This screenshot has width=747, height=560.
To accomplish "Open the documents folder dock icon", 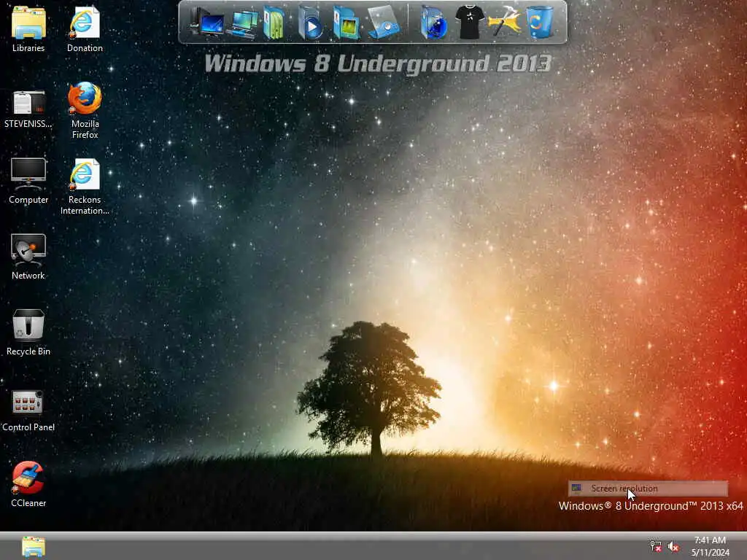I will (274, 23).
